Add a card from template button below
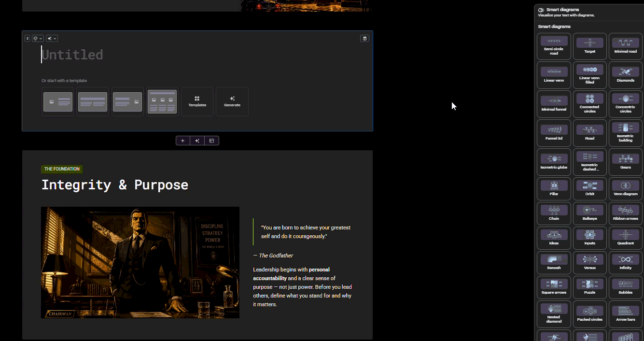The image size is (644, 341). coord(211,141)
